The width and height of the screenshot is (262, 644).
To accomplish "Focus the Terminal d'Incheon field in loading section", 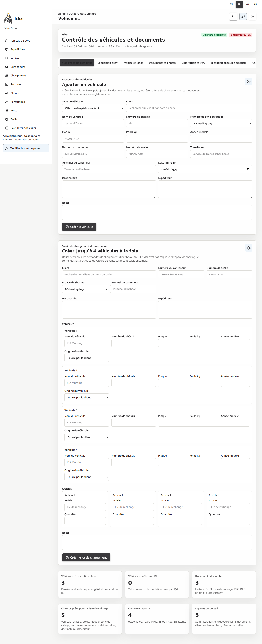I will pyautogui.click(x=133, y=289).
